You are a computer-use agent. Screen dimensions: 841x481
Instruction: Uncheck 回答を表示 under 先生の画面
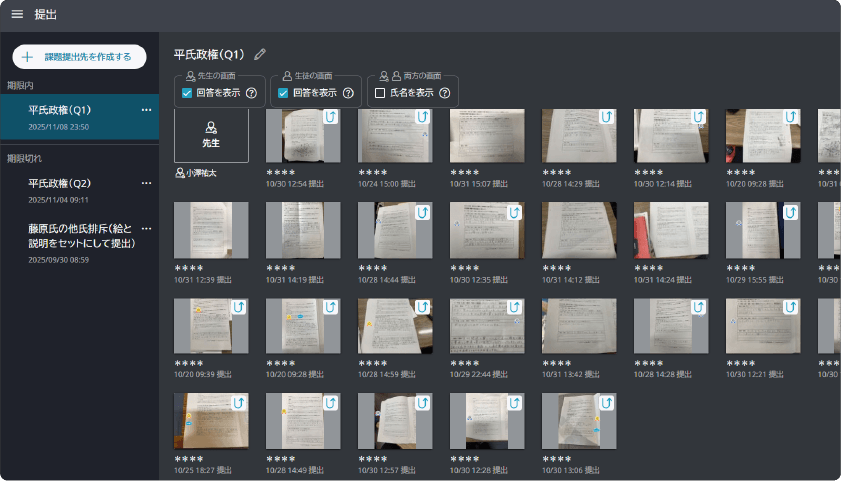[x=187, y=93]
